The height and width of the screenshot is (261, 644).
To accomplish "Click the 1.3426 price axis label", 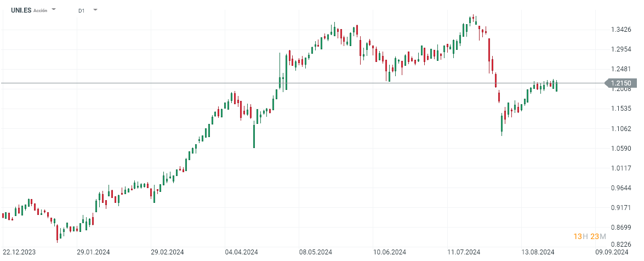I will tap(621, 30).
